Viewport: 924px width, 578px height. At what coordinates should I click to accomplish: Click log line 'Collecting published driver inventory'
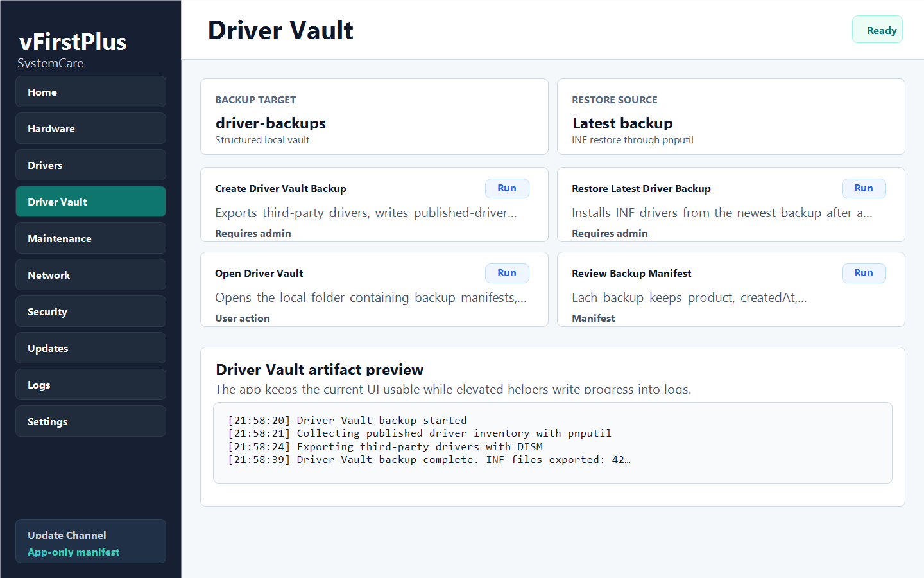[420, 433]
